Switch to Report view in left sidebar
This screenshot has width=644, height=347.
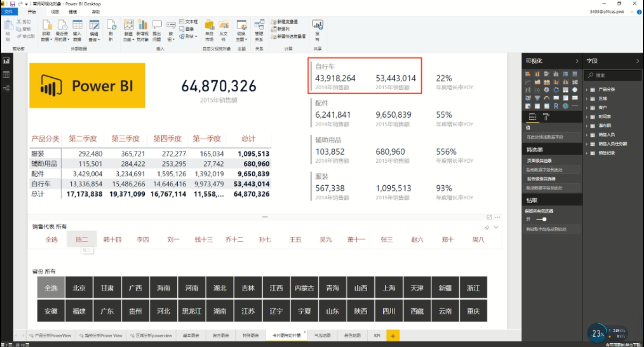(x=7, y=60)
